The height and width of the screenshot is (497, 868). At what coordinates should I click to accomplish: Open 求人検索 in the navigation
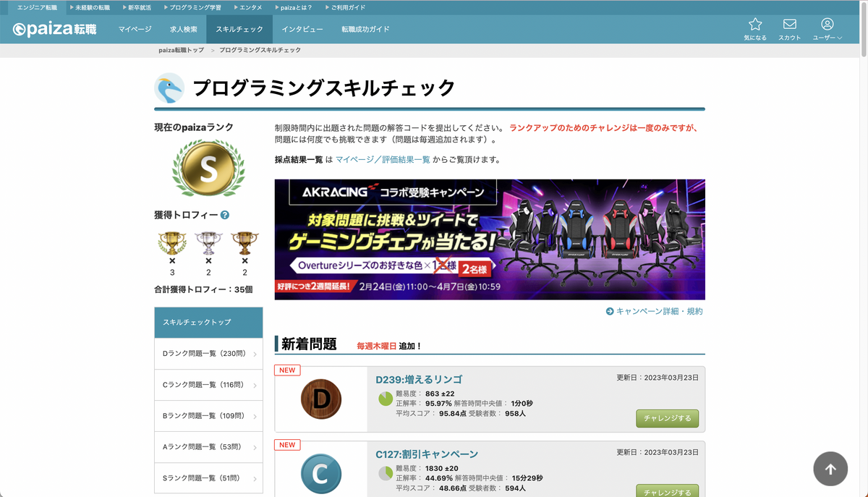[184, 30]
